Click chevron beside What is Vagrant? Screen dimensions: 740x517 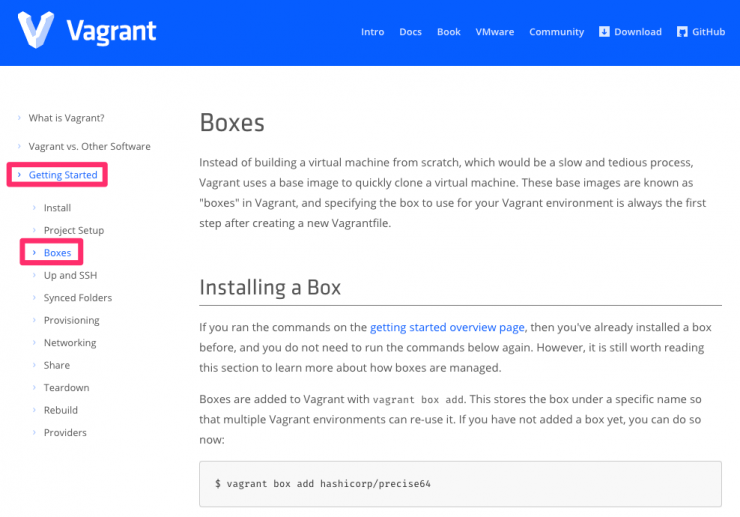[x=19, y=118]
